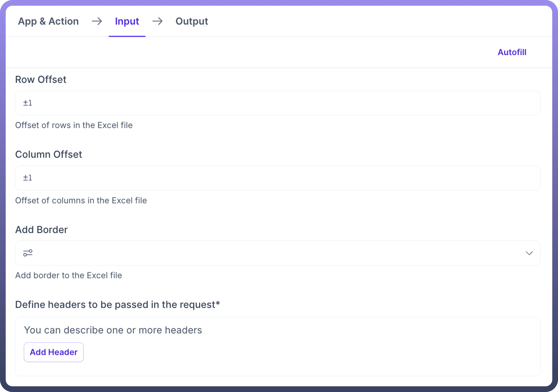Click the 'Define headers to be passed' label

[117, 304]
